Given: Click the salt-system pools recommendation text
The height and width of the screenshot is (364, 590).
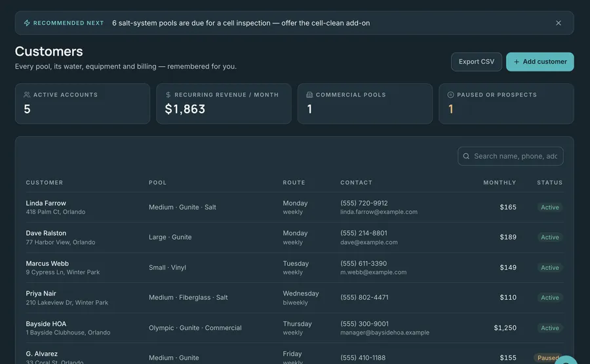Looking at the screenshot, I should 241,23.
